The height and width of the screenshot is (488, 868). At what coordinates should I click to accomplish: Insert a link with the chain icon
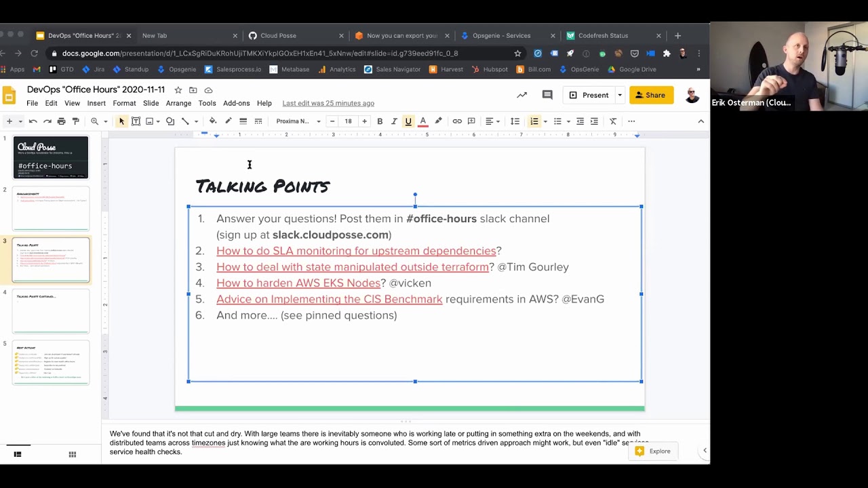coord(457,121)
